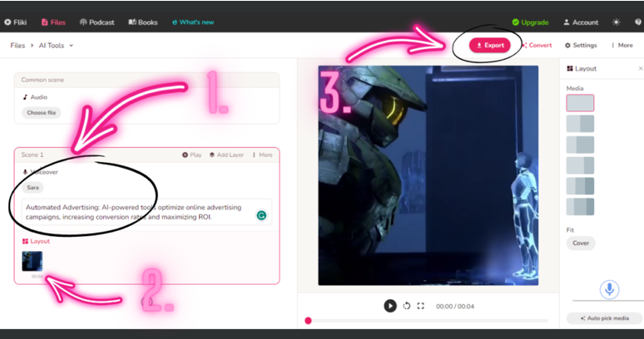The width and height of the screenshot is (644, 339).
Task: Go to the Files breadcrumb
Action: point(17,46)
